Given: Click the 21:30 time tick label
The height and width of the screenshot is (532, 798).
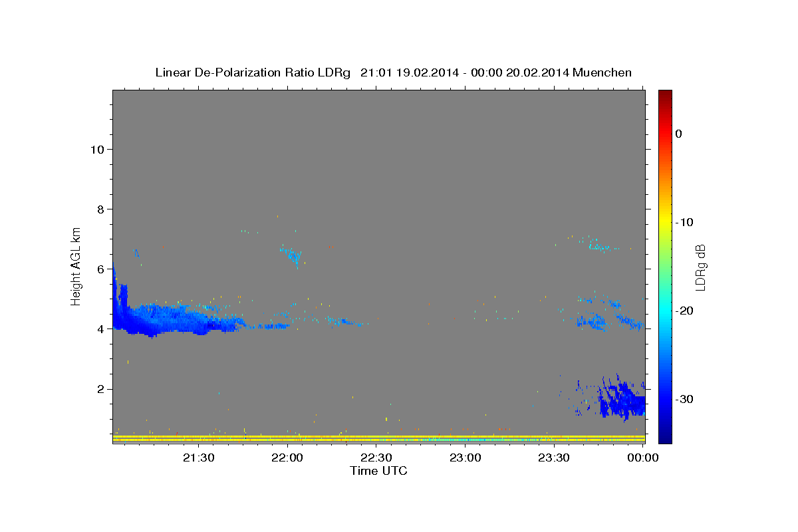Looking at the screenshot, I should coord(198,458).
